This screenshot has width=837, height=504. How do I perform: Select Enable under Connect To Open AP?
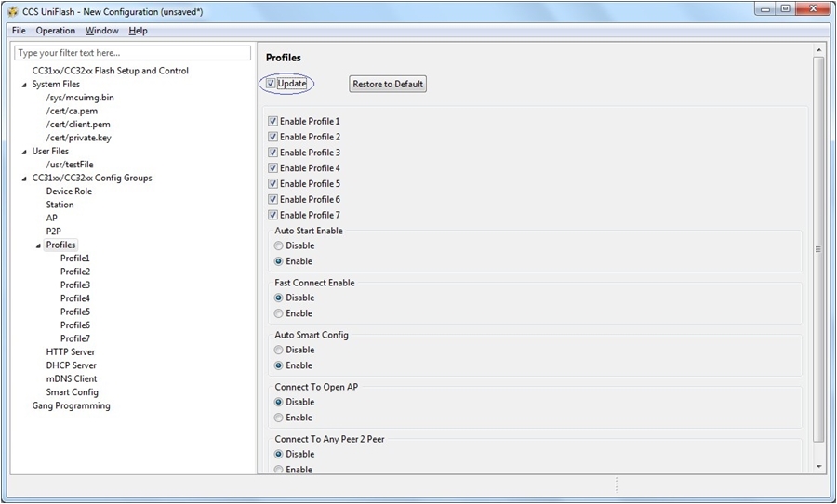pos(279,418)
